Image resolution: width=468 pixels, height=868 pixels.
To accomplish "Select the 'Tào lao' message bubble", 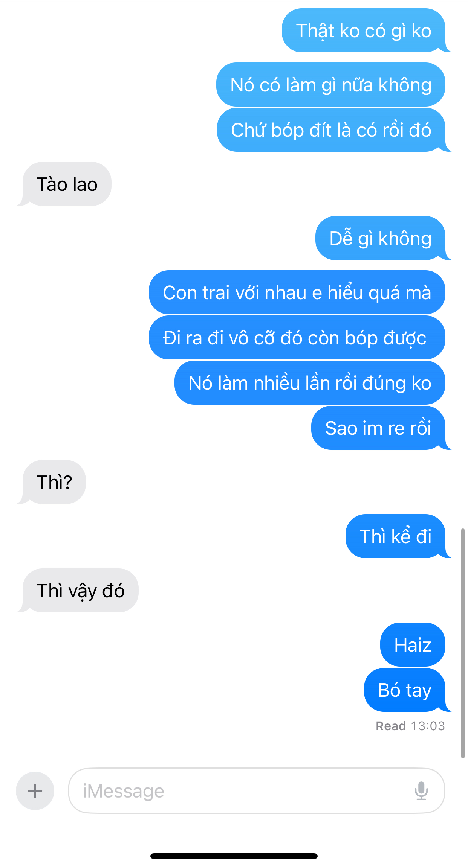I will [67, 184].
